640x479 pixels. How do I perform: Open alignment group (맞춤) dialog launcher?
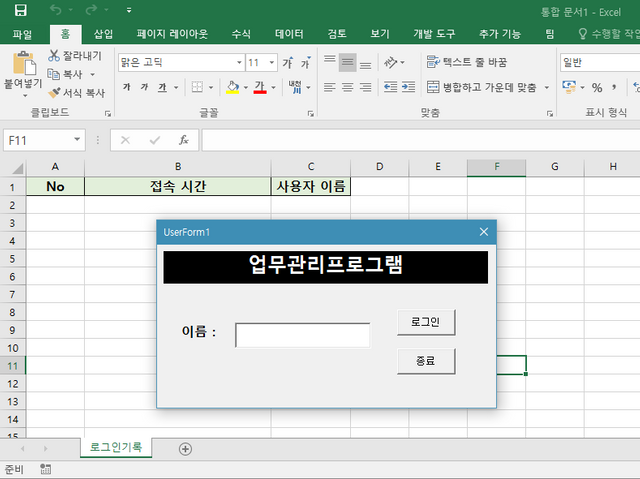click(550, 113)
